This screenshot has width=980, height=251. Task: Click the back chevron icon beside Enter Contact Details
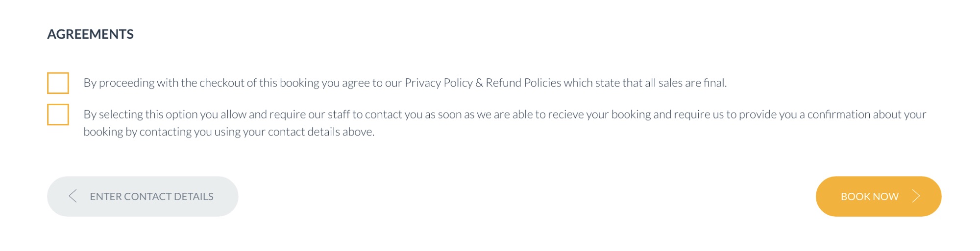point(73,196)
